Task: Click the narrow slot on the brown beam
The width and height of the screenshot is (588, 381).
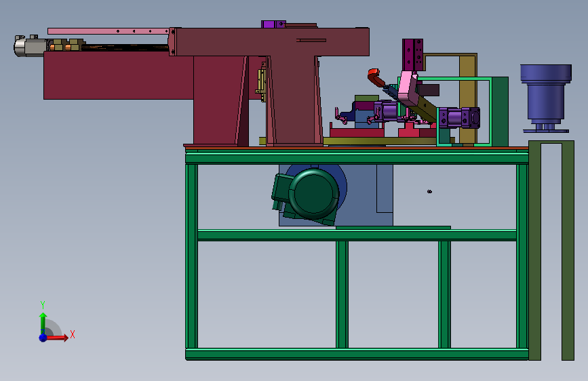Action: click(x=311, y=40)
